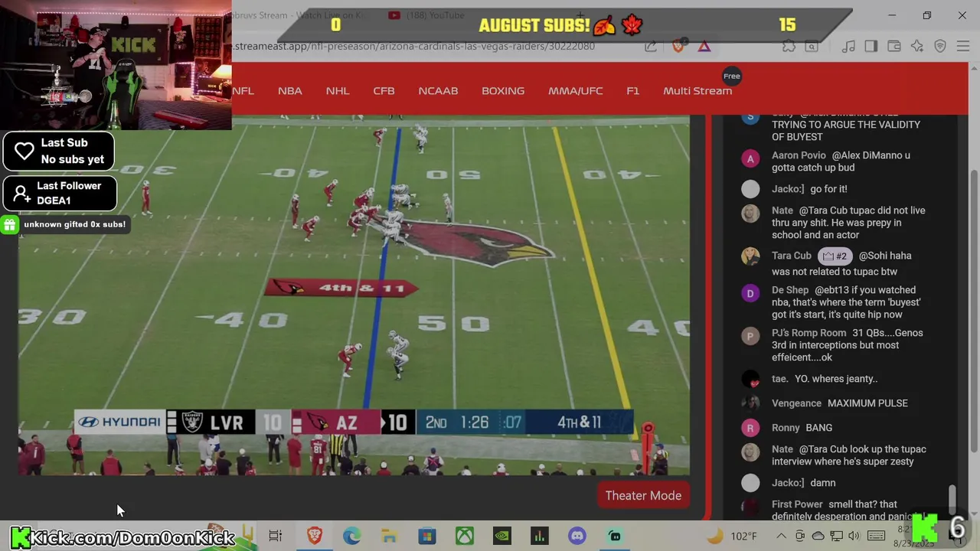Screen dimensions: 980x551
Task: Open the volume speaker tray icon
Action: tap(854, 536)
